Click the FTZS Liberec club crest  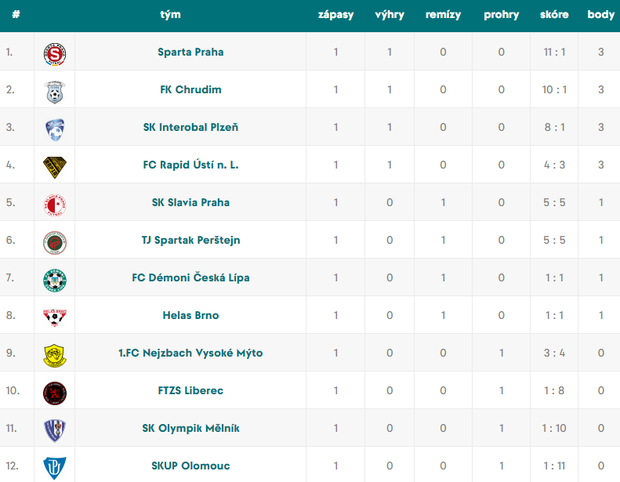point(55,393)
